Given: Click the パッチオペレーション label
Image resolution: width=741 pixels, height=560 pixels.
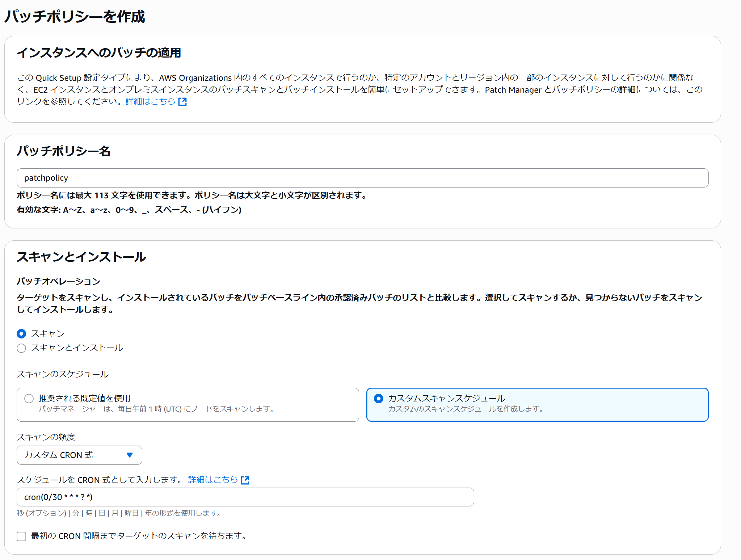Looking at the screenshot, I should (x=58, y=281).
